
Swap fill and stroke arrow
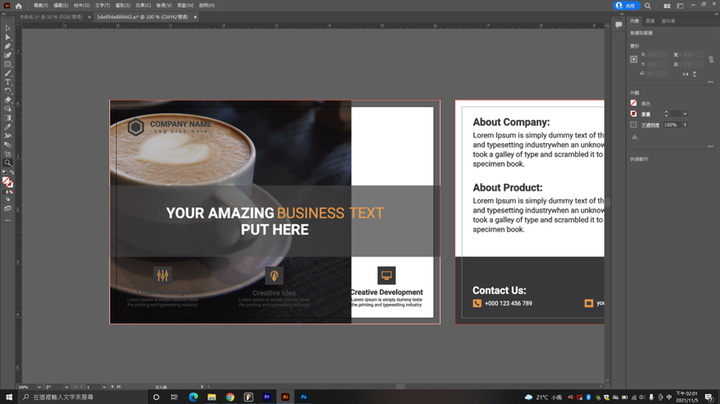[x=12, y=173]
